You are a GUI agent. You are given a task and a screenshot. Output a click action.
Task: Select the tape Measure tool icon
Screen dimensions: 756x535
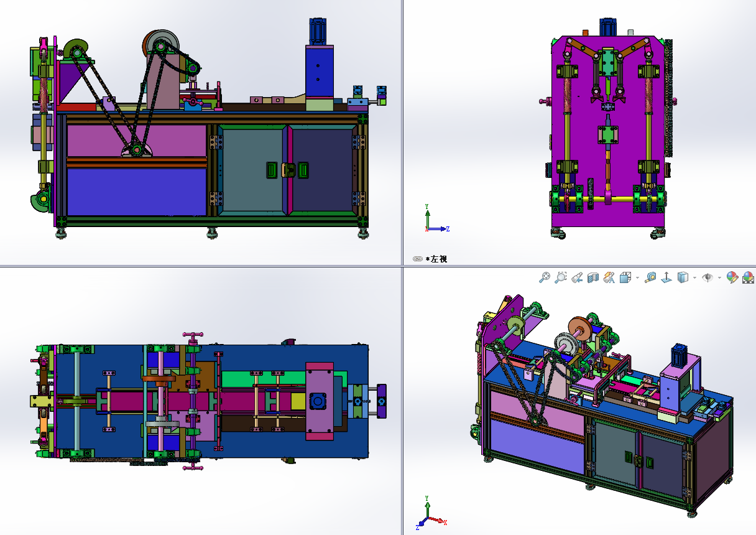pyautogui.click(x=650, y=277)
